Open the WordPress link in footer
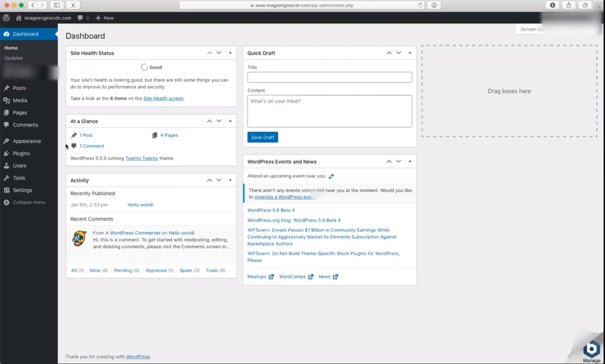 (x=138, y=357)
